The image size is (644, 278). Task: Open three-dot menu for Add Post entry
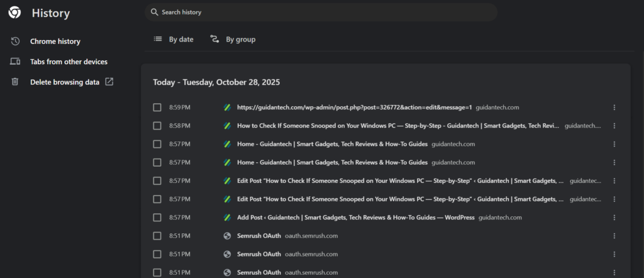point(614,218)
